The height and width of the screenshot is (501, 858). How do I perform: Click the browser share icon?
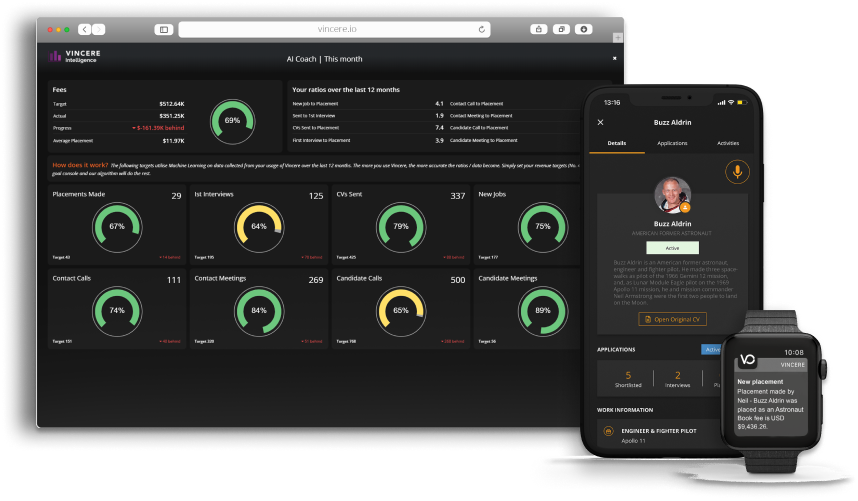coord(538,29)
